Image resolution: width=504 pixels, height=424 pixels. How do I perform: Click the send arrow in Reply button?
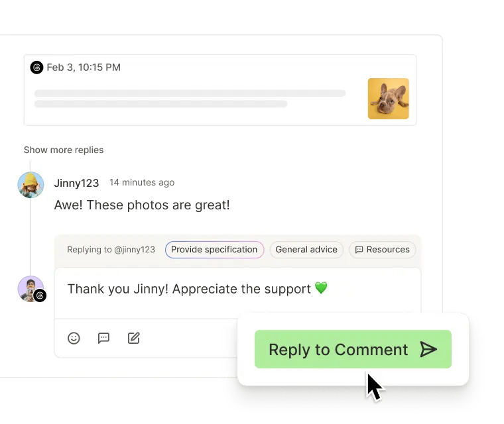[x=428, y=350]
